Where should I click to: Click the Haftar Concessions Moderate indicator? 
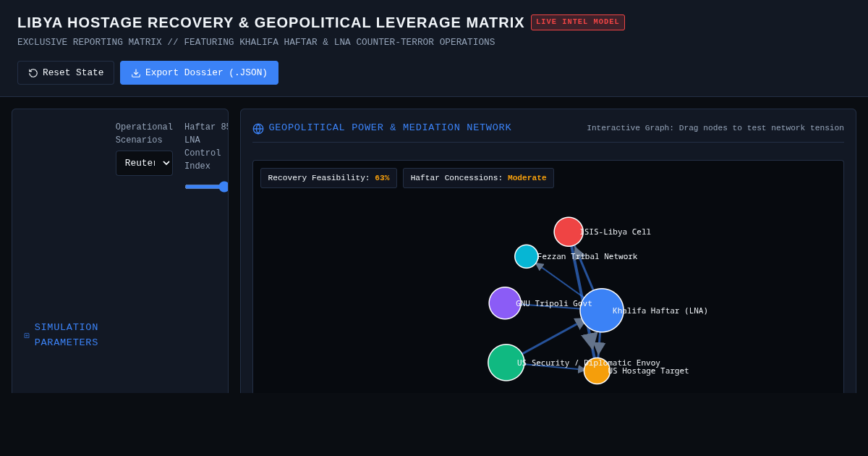point(478,178)
